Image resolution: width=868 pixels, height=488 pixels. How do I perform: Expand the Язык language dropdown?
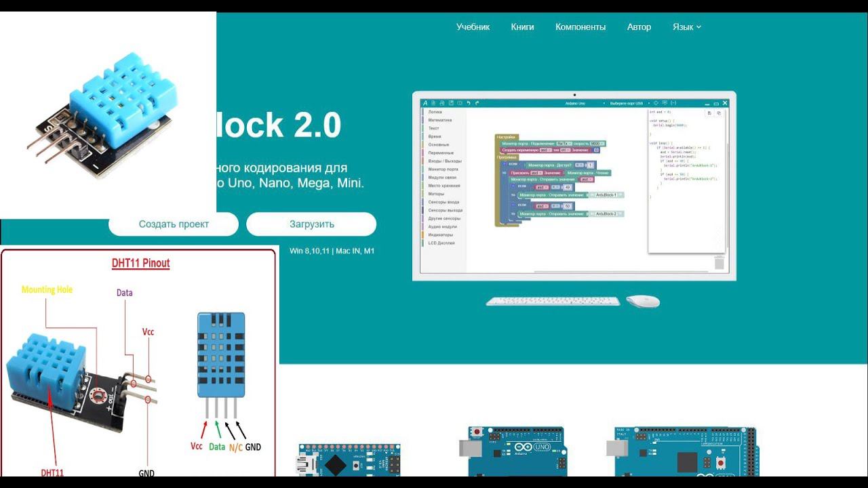click(686, 27)
